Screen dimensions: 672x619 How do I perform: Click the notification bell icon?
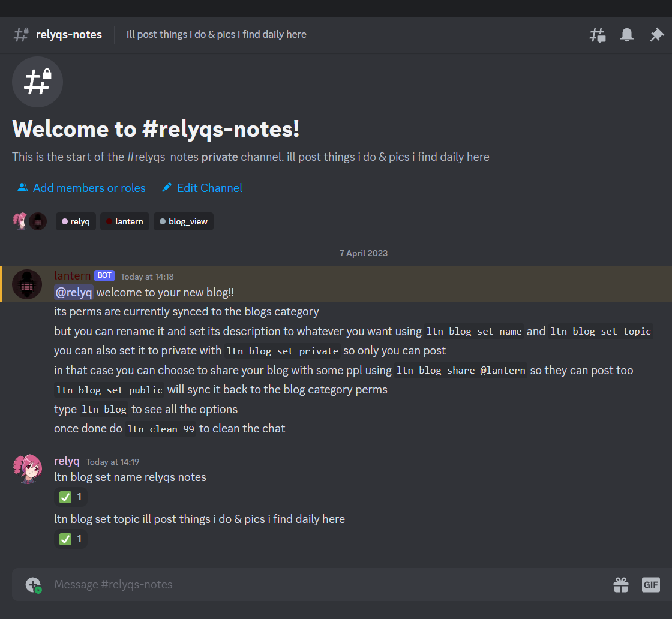[627, 35]
